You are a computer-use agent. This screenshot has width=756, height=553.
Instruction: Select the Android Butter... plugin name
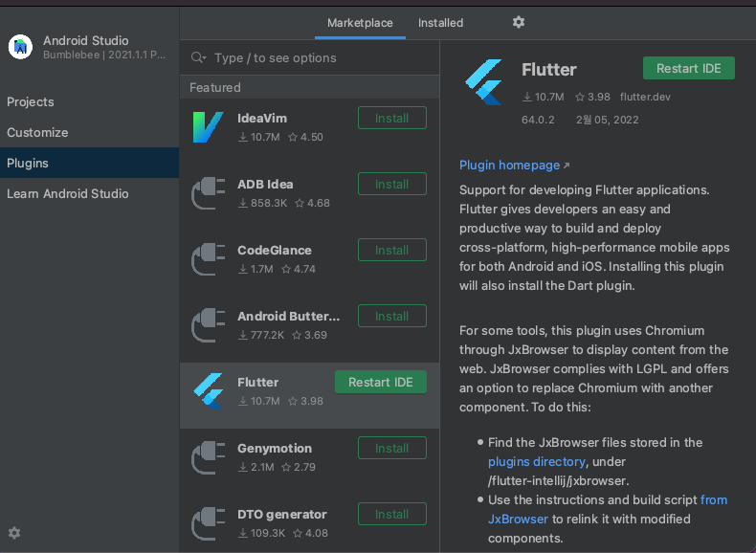[288, 317]
